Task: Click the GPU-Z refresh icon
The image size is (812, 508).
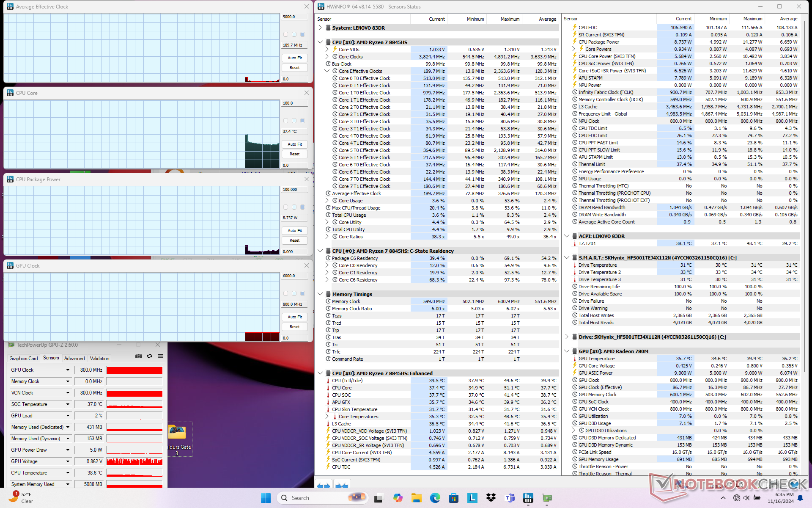Action: point(149,356)
